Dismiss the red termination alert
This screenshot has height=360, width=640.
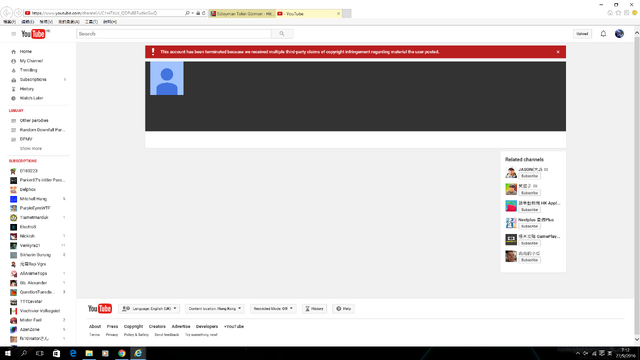tap(558, 52)
